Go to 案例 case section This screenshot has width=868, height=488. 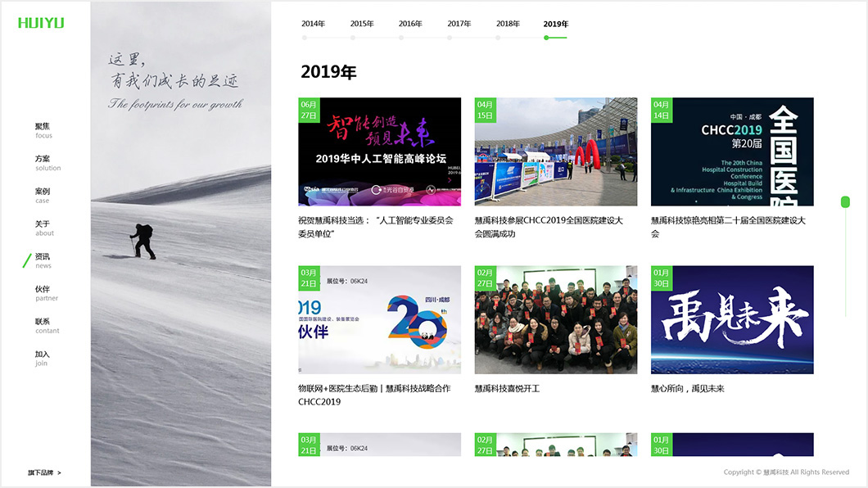coord(43,196)
